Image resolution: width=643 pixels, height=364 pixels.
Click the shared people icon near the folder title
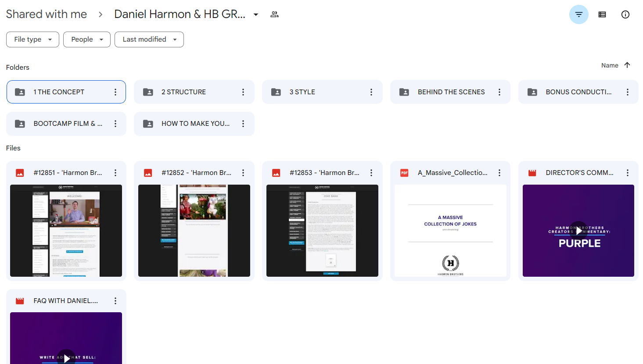pyautogui.click(x=274, y=14)
